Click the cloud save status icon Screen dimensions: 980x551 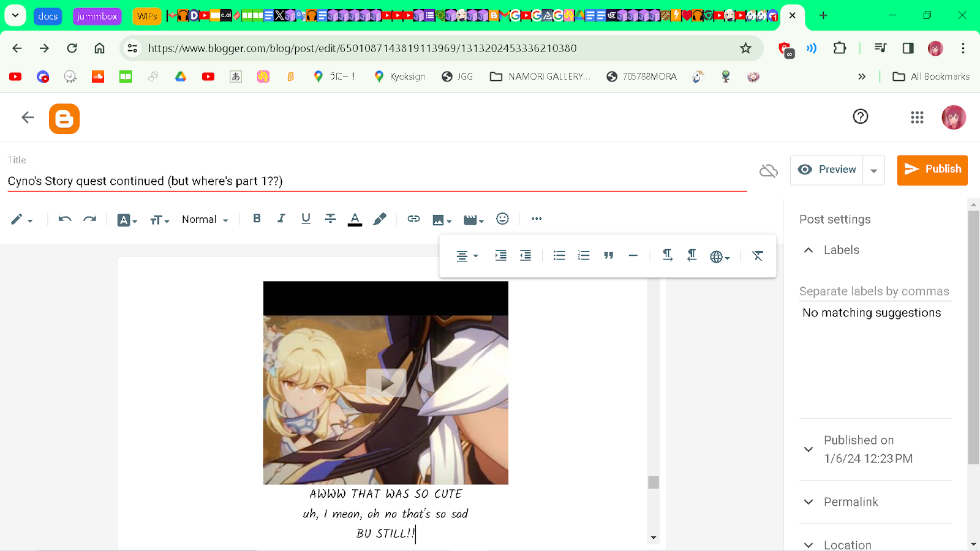point(769,171)
